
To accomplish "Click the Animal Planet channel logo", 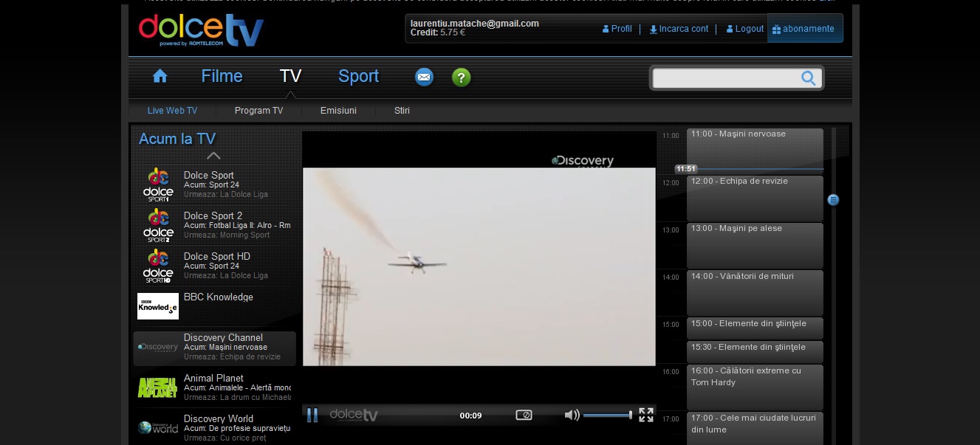I will click(157, 387).
